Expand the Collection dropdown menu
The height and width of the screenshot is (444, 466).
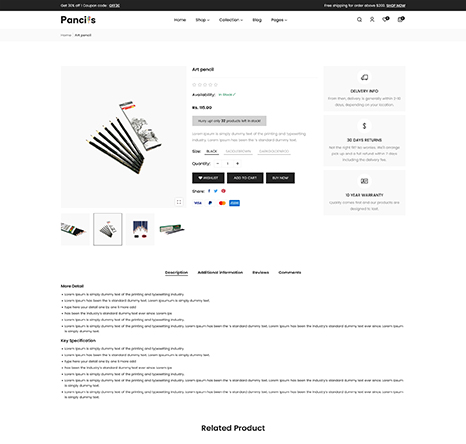pyautogui.click(x=231, y=20)
